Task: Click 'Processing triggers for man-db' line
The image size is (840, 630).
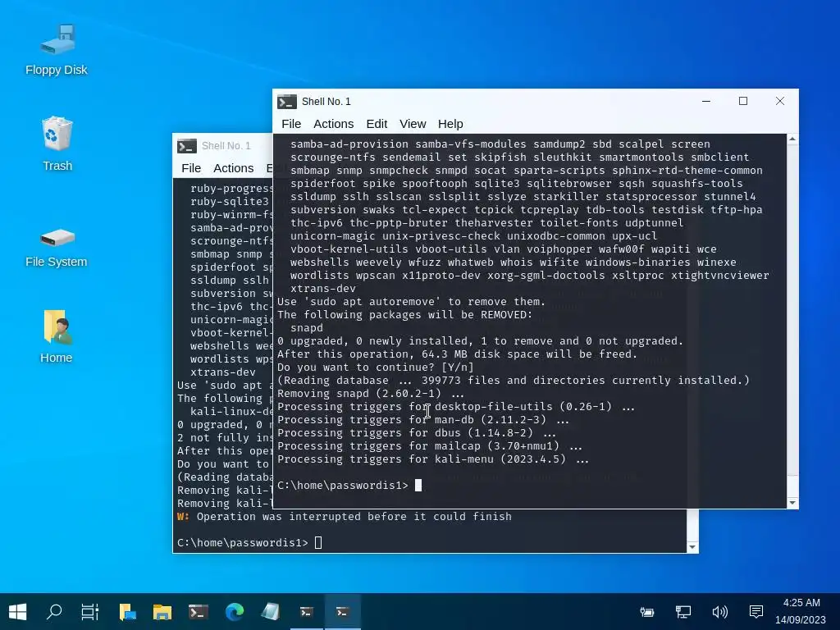Action: 423,419
